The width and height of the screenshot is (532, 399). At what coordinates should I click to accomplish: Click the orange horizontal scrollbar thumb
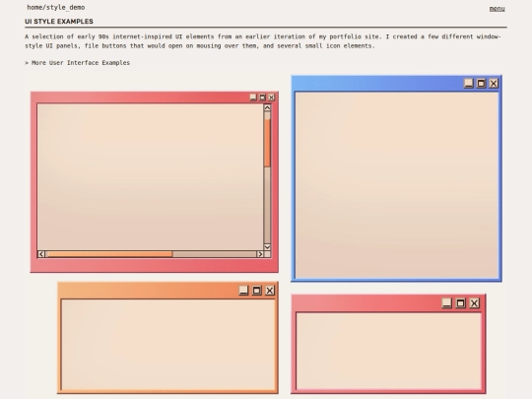[x=109, y=254]
